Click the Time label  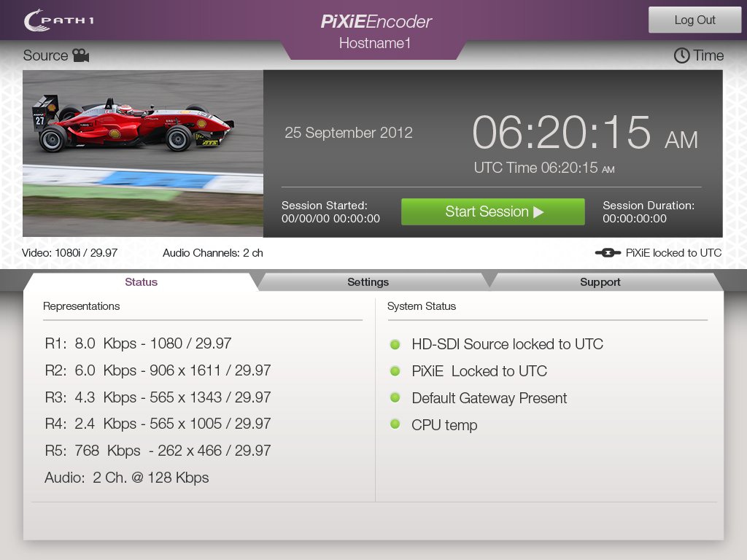click(x=708, y=55)
